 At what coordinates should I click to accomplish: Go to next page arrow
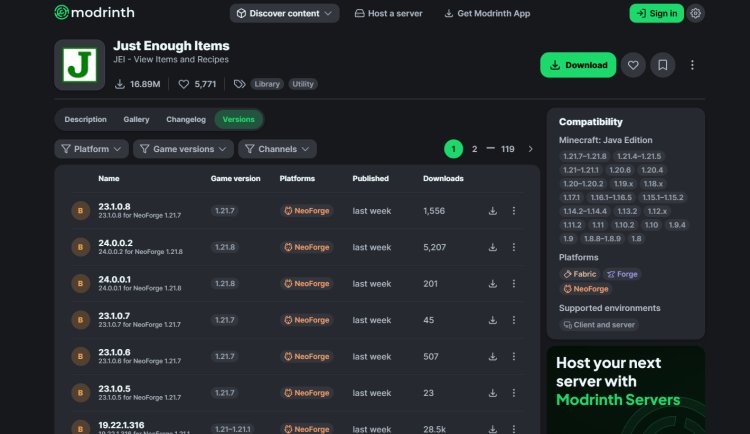coord(530,149)
